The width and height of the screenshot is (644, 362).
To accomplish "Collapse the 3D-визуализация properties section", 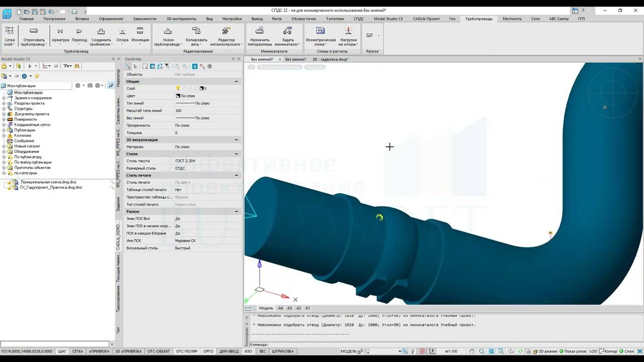I will (x=236, y=140).
